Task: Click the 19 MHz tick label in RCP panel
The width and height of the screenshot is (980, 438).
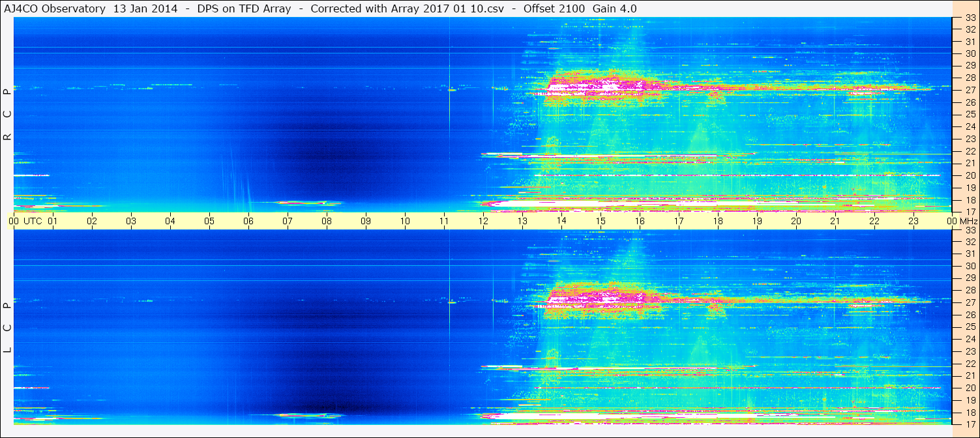Action: coord(970,188)
